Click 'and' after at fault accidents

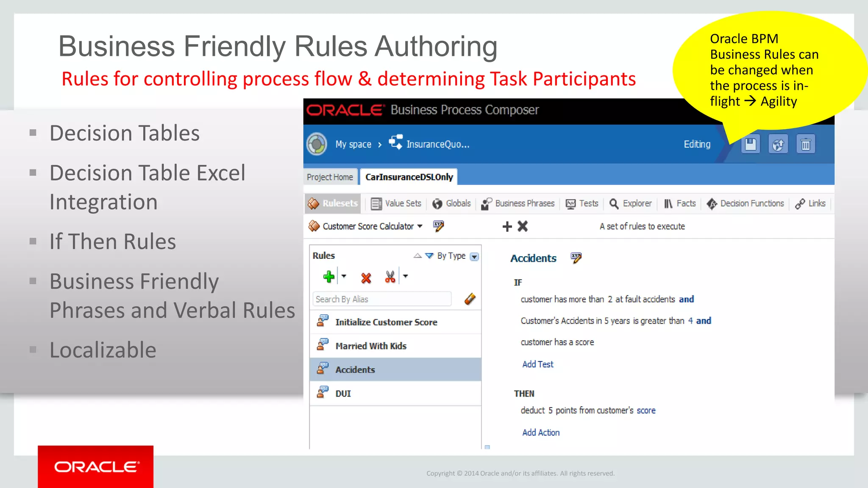click(686, 299)
